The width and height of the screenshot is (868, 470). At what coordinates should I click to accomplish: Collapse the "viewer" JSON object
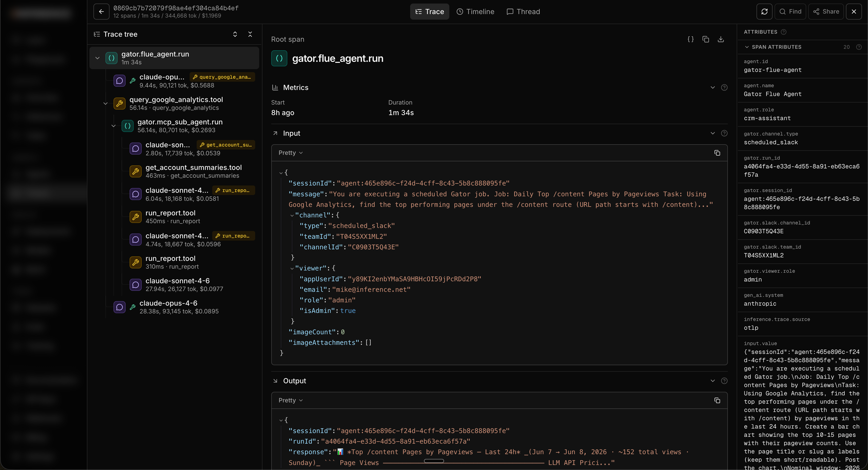point(292,268)
